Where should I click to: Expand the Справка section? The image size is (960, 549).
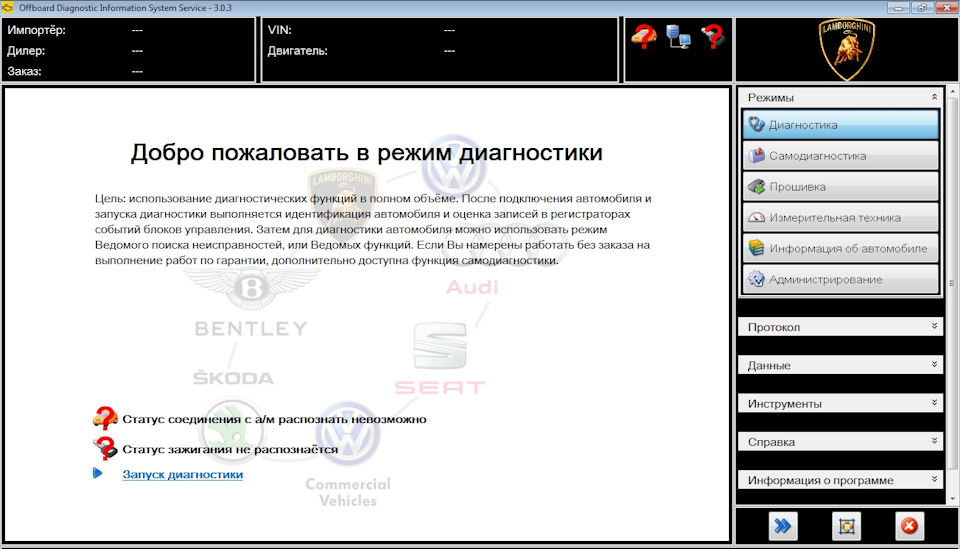point(840,441)
